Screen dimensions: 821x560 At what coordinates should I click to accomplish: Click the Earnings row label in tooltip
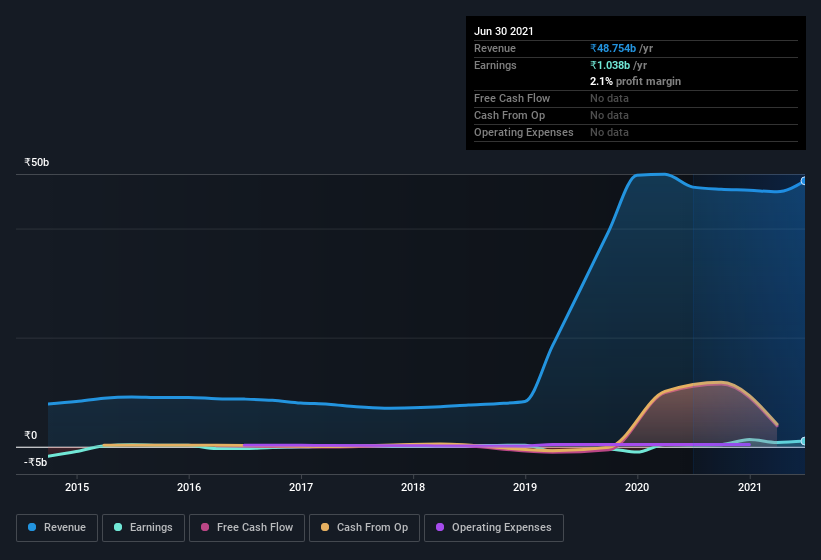pyautogui.click(x=495, y=65)
